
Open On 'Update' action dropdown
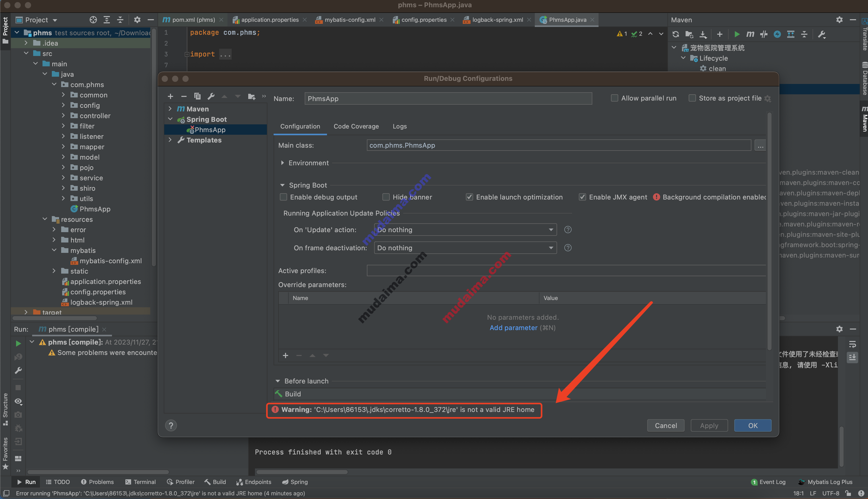coord(465,230)
